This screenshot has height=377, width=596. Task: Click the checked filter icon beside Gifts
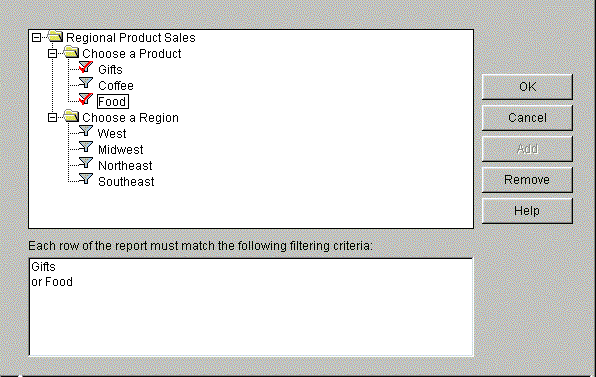86,67
